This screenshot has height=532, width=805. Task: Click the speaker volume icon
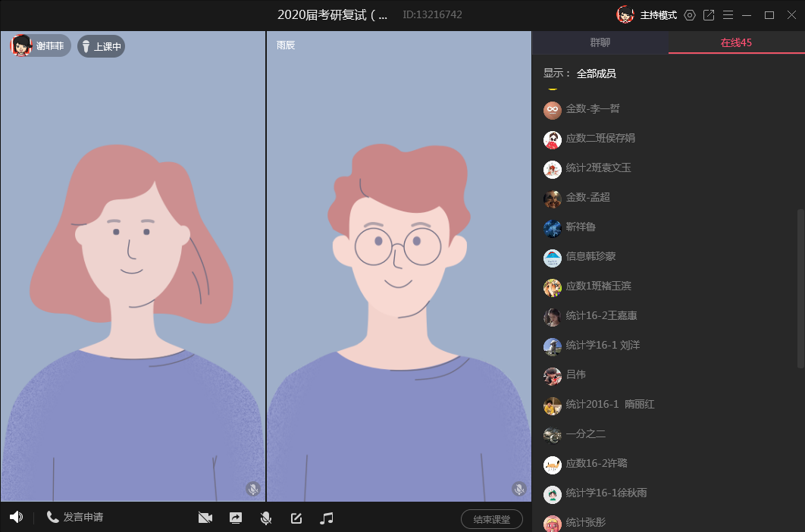[x=16, y=518]
